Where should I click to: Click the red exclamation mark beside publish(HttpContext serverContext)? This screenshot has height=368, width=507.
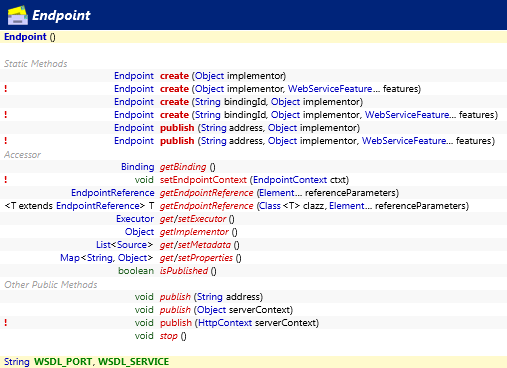coord(6,323)
